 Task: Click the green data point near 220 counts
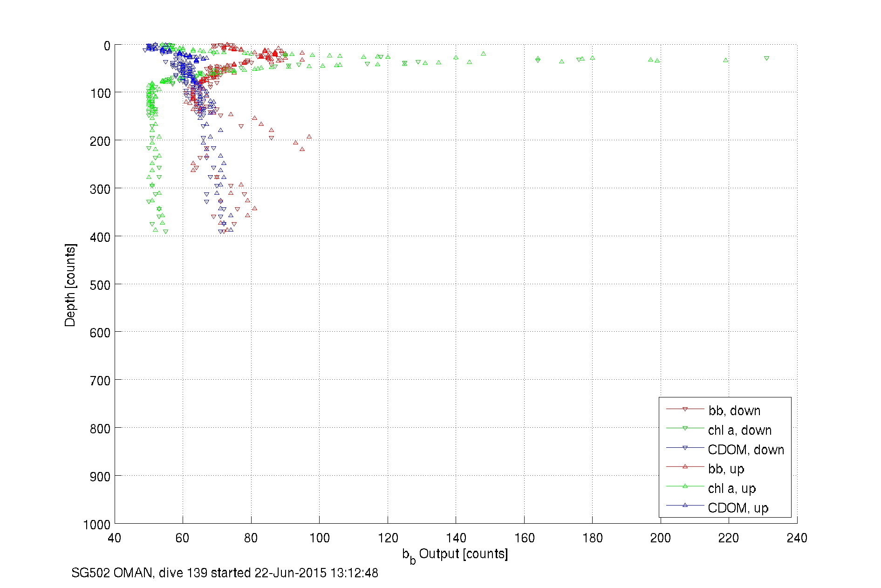pyautogui.click(x=725, y=60)
